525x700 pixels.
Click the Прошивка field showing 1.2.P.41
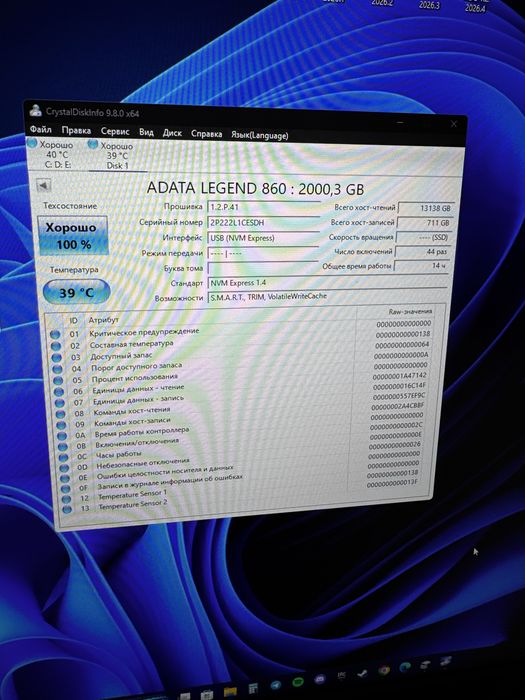(263, 207)
